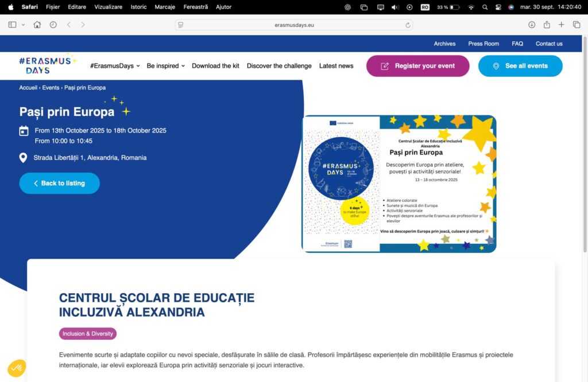
Task: Open the Istoric menu
Action: [138, 7]
